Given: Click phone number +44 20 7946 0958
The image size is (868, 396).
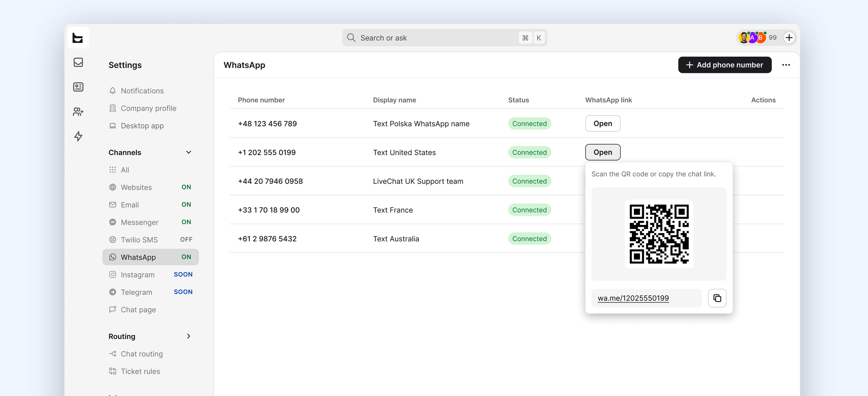Looking at the screenshot, I should pyautogui.click(x=270, y=181).
